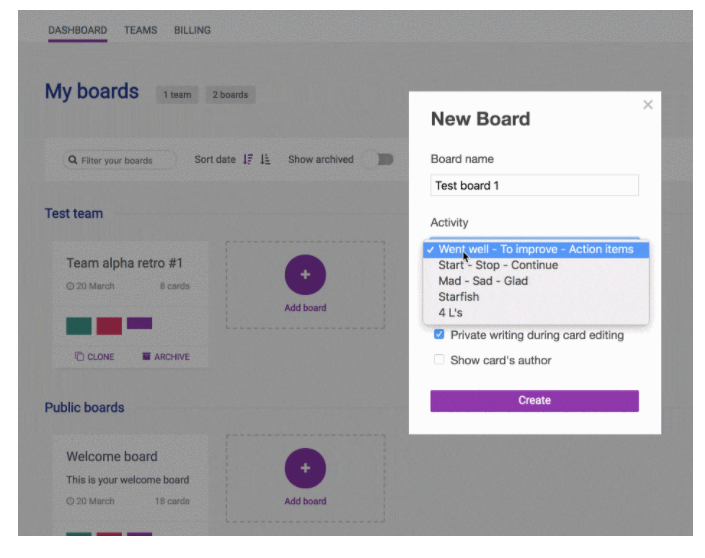Toggle the Show archived switch
705x558 pixels.
pyautogui.click(x=380, y=159)
